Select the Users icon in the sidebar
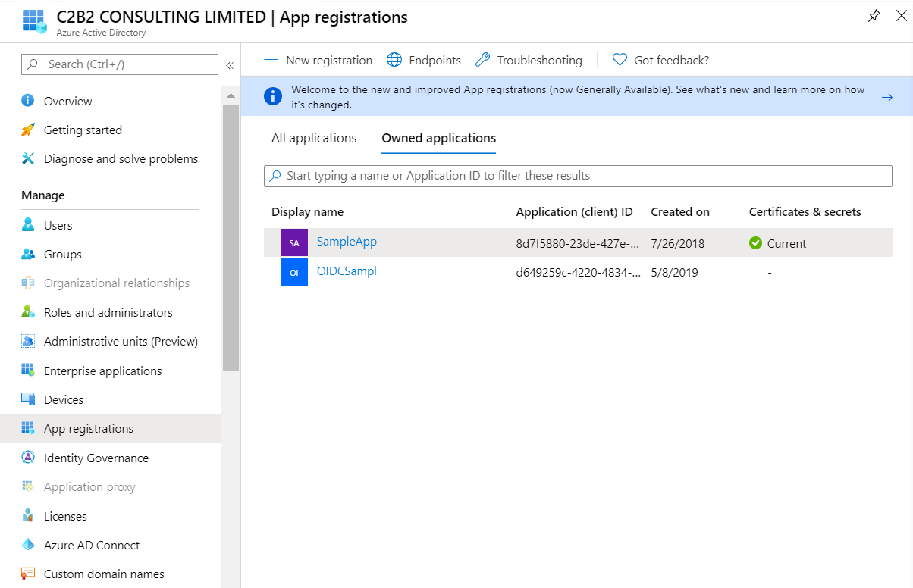This screenshot has width=913, height=588. pos(28,224)
